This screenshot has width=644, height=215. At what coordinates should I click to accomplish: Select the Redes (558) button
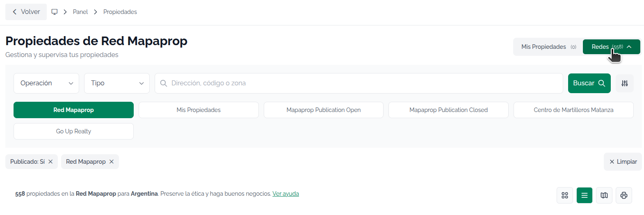[x=611, y=47]
